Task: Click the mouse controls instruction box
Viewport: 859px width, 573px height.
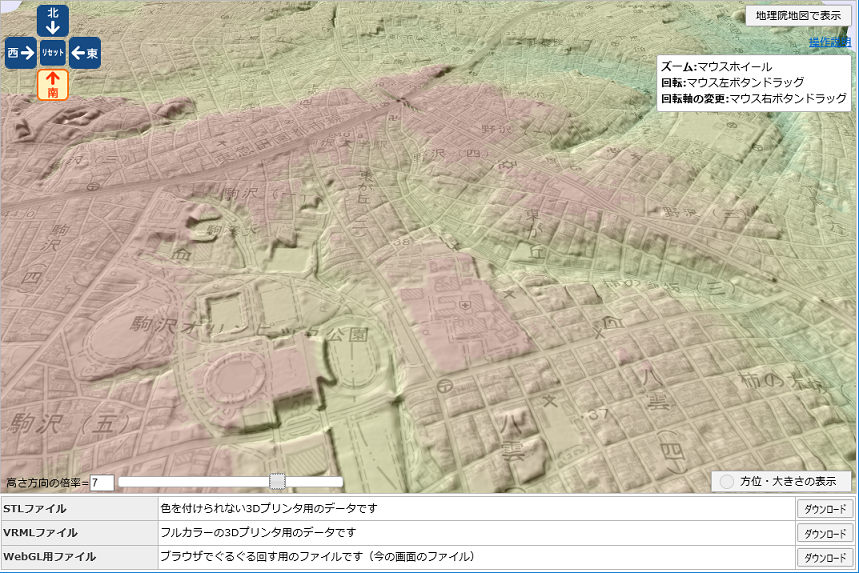Action: coord(754,82)
